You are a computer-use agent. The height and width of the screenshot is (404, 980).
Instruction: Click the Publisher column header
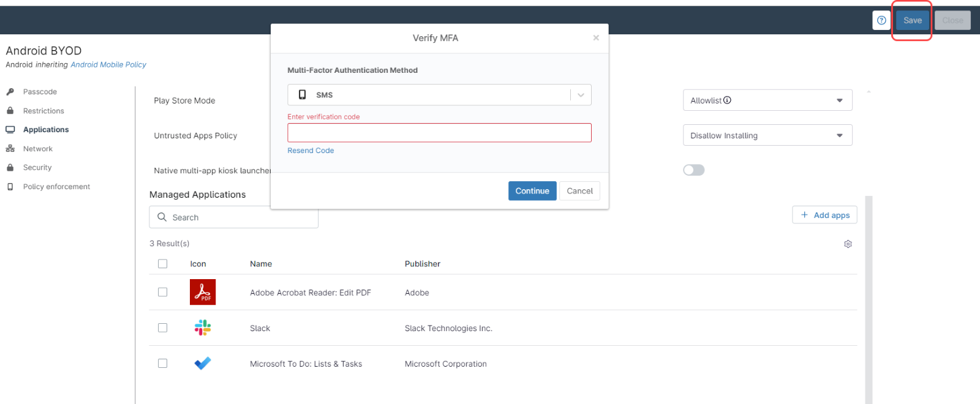pyautogui.click(x=423, y=264)
